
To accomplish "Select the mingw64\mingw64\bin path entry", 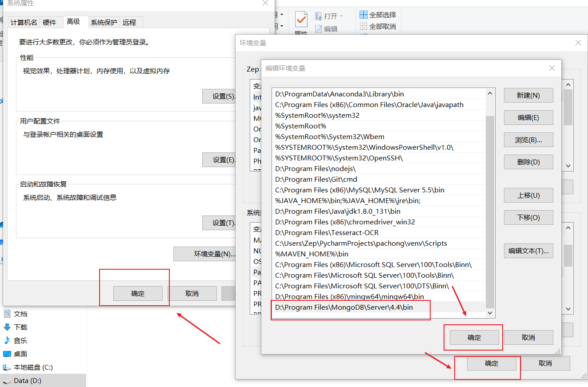I will tap(379, 296).
